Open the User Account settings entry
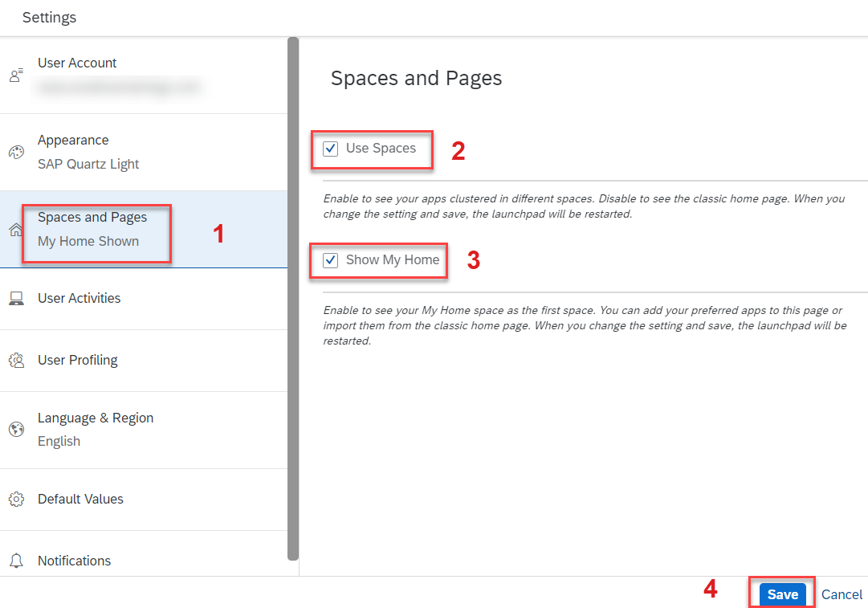Screen dimensions: 868x608 pyautogui.click(x=144, y=75)
